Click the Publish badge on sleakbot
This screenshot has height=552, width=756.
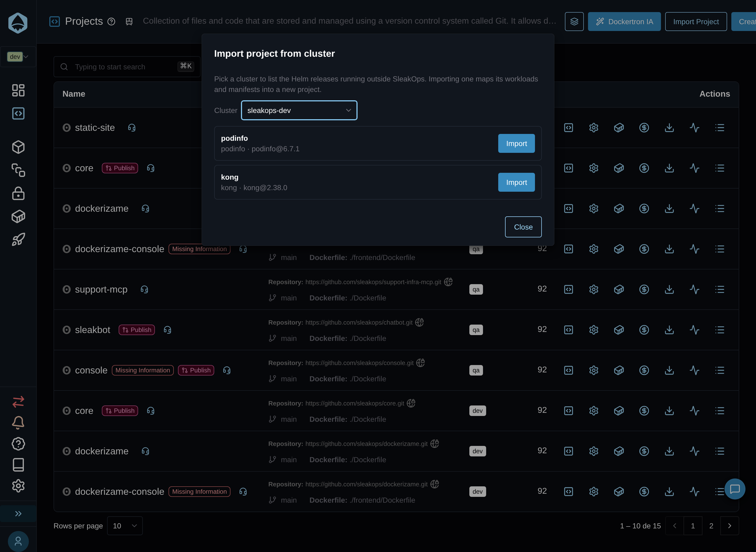point(136,330)
